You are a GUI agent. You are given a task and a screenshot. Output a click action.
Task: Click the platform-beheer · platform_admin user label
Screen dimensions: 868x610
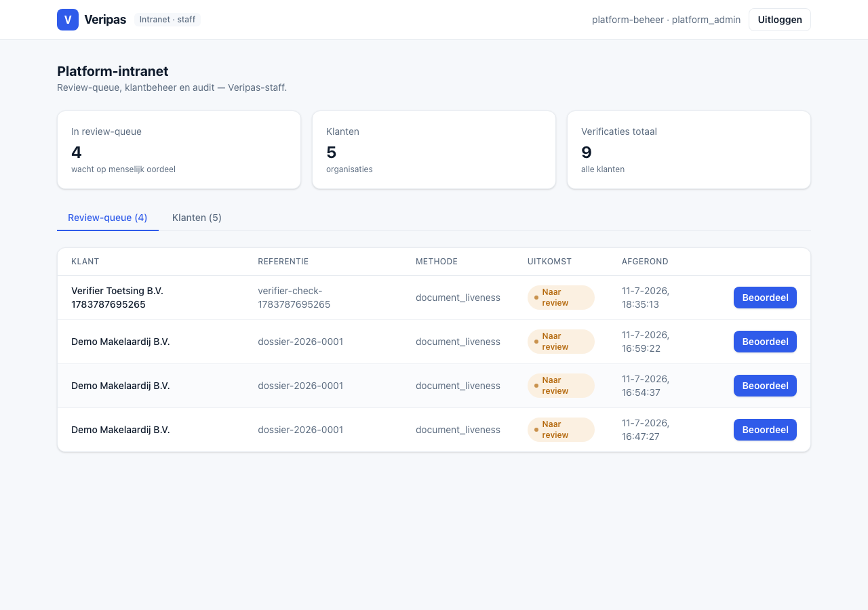[x=666, y=20]
